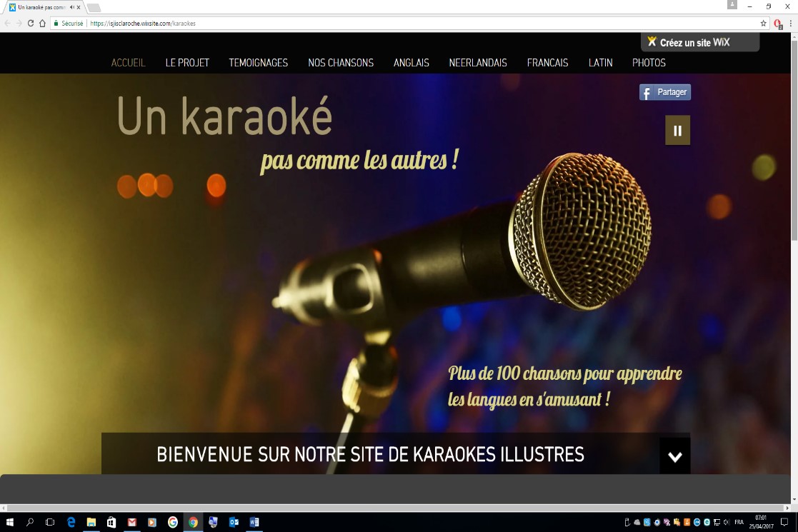Image resolution: width=798 pixels, height=532 pixels.
Task: Launch Google Chrome from the taskbar
Action: tap(193, 523)
